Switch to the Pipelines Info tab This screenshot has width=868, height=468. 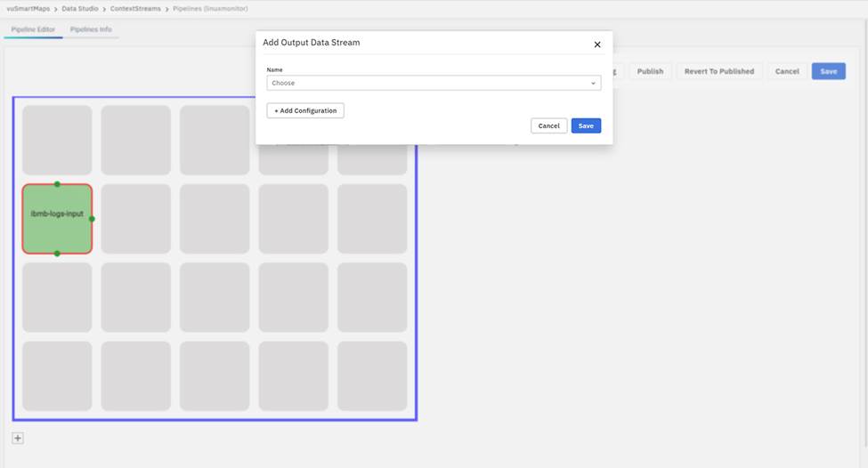(x=91, y=29)
